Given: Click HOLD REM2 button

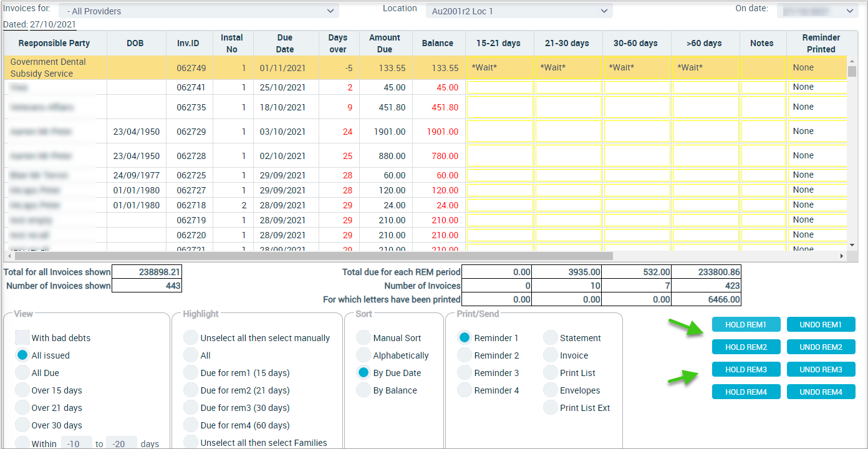Looking at the screenshot, I should click(746, 347).
